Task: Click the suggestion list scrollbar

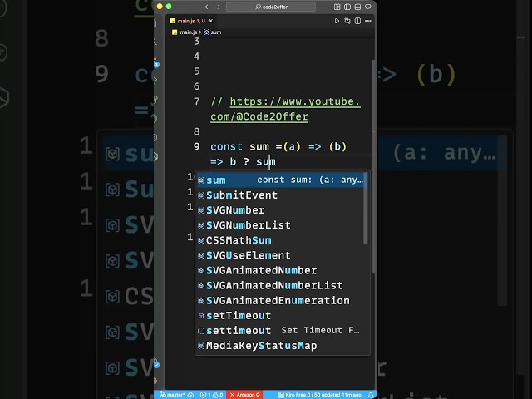Action: pyautogui.click(x=366, y=209)
